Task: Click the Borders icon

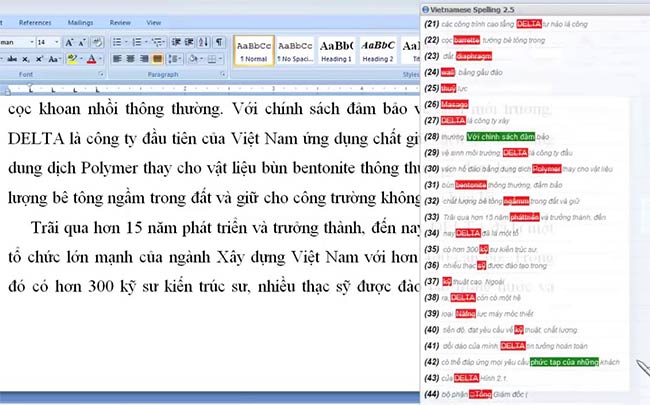Action: (x=212, y=59)
